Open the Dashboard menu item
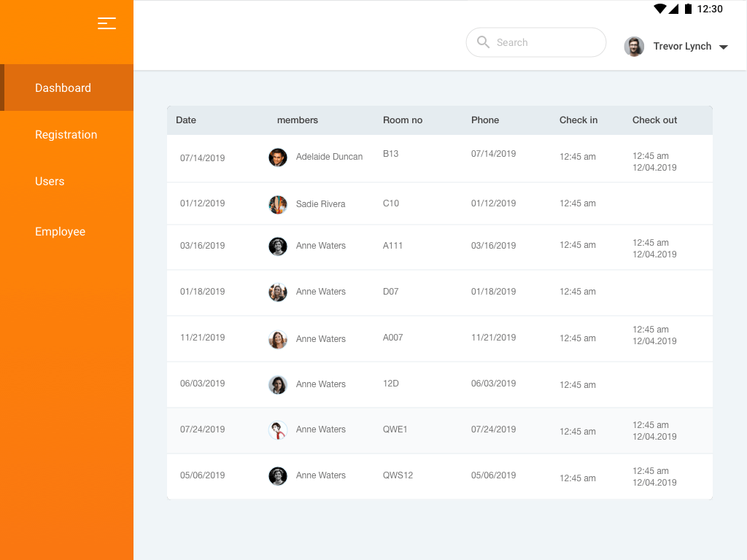Image resolution: width=747 pixels, height=560 pixels. point(66,87)
